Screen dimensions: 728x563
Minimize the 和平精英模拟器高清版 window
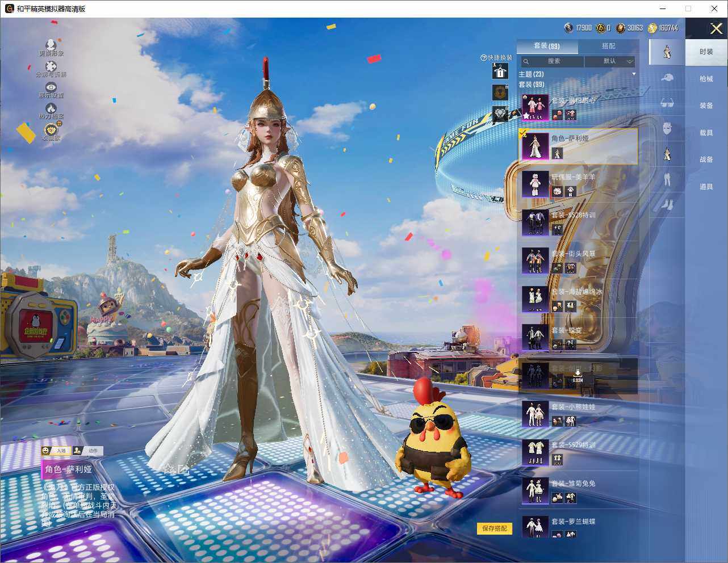663,9
